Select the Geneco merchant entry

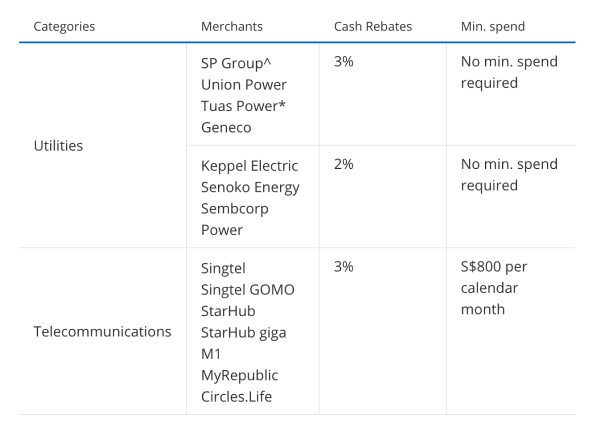226,128
